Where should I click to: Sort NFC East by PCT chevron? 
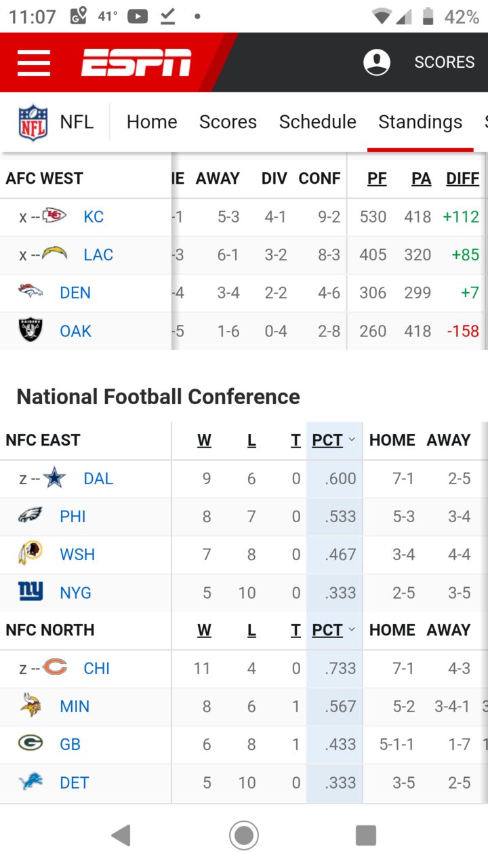click(352, 440)
